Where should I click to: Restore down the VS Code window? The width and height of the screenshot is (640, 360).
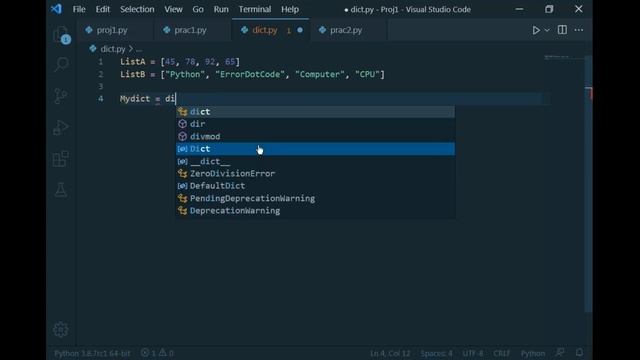549,9
